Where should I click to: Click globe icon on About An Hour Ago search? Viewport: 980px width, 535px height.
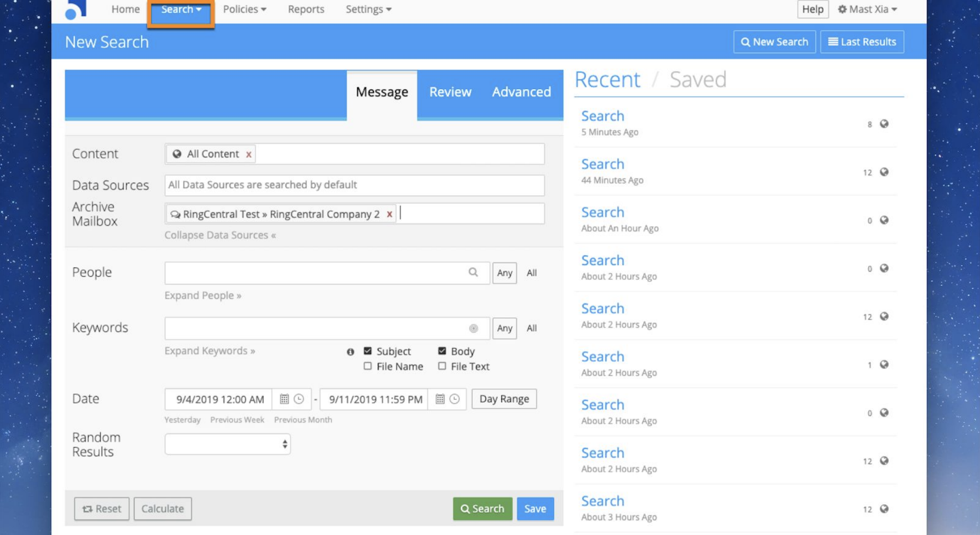[x=884, y=220]
